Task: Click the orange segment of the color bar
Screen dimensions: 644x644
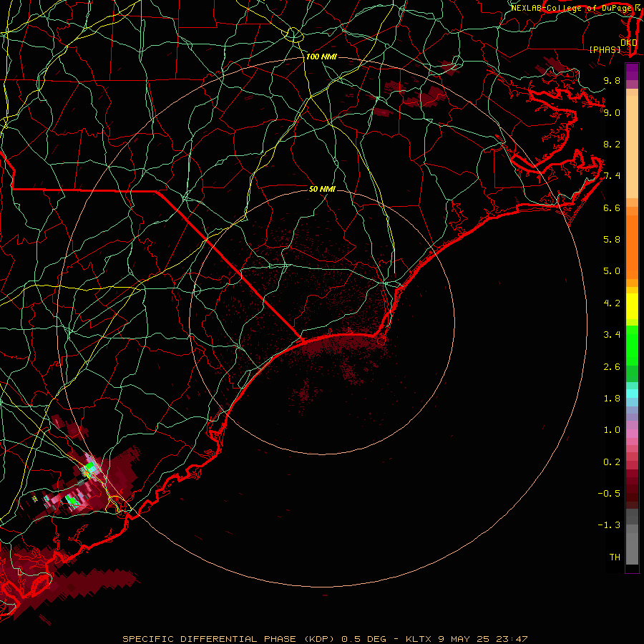Action: [632, 248]
